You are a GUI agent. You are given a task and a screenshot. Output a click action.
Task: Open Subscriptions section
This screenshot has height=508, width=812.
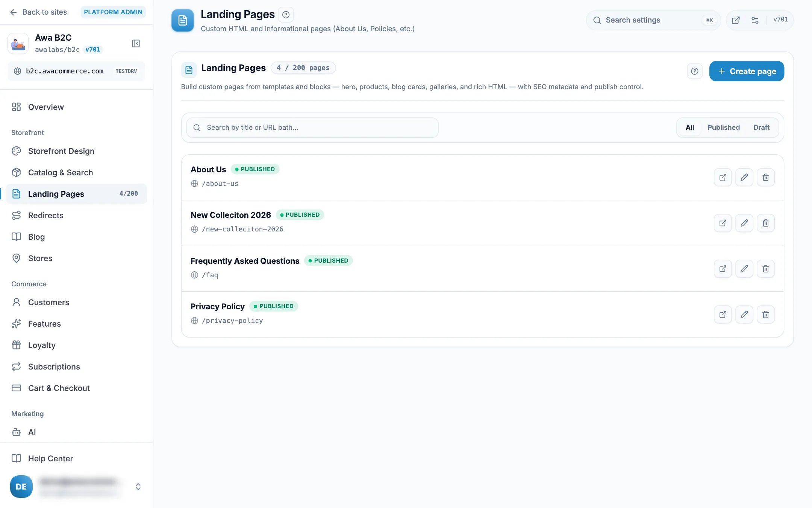pos(76,367)
